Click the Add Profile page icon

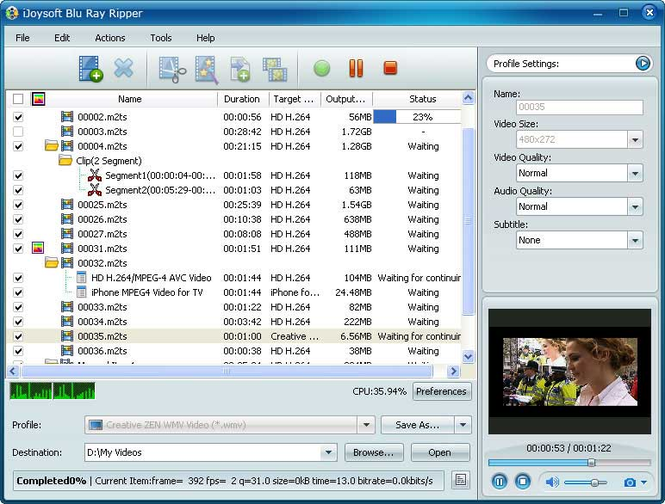click(x=240, y=69)
